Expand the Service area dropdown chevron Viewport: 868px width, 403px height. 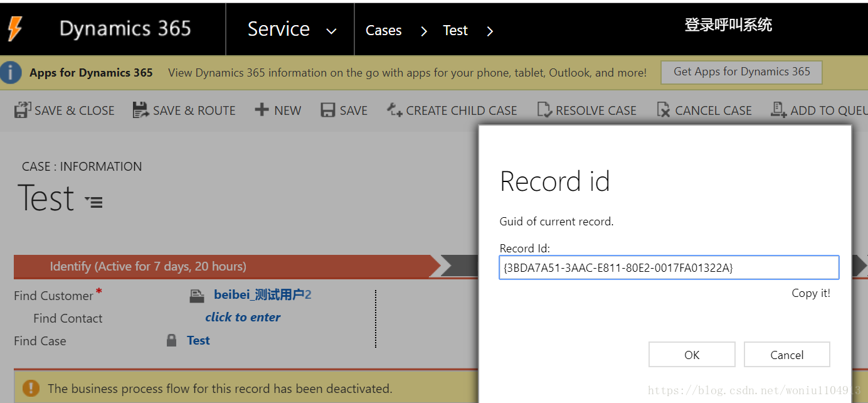click(332, 31)
